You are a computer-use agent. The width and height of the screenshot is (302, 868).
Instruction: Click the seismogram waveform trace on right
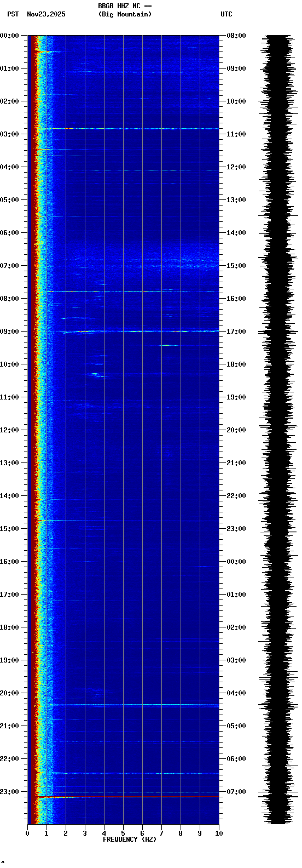278,430
